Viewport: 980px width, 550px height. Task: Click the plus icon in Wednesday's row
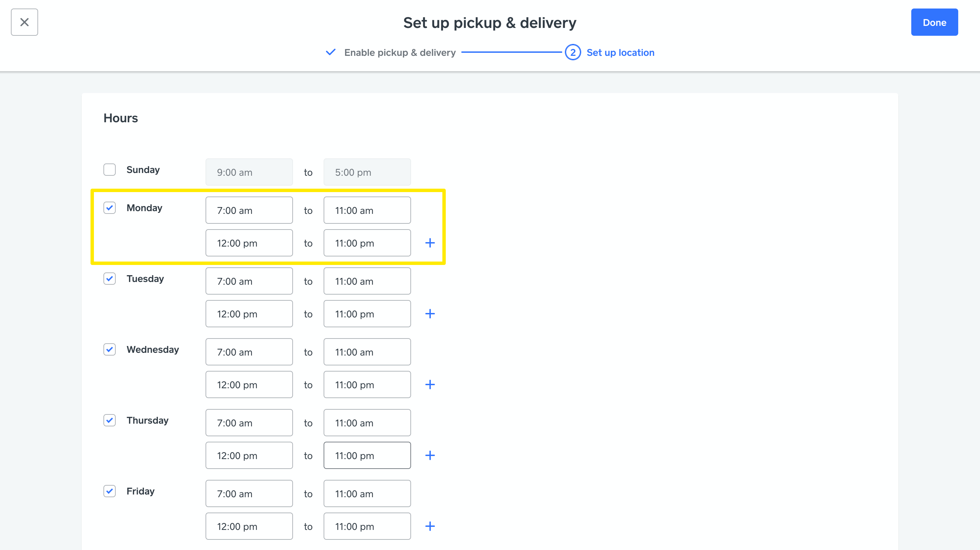430,384
